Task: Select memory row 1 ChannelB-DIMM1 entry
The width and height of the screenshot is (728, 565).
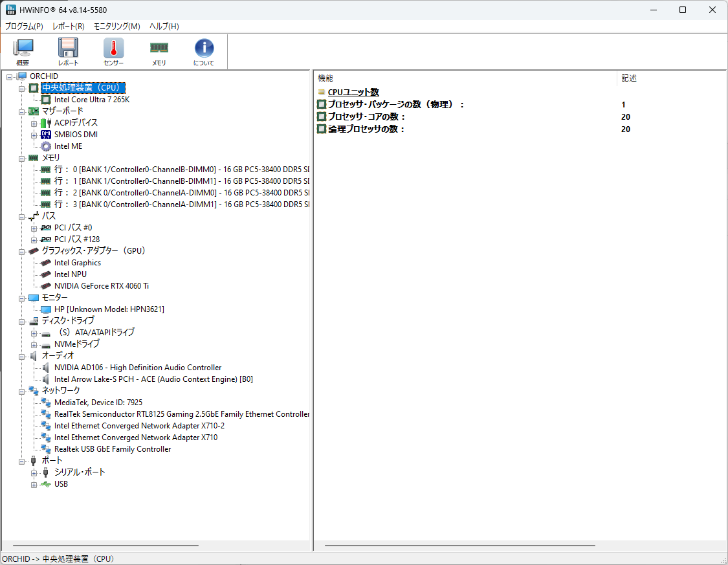Action: coord(182,181)
